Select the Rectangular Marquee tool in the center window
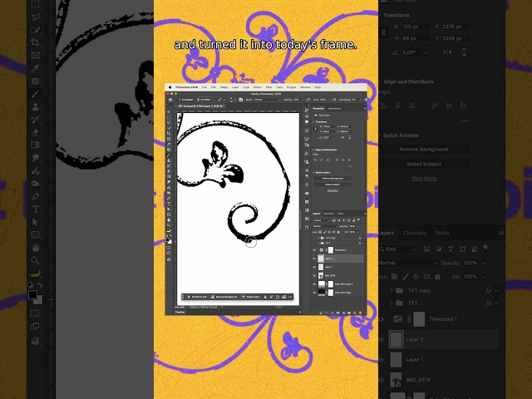Image resolution: width=532 pixels, height=399 pixels. coord(169,116)
